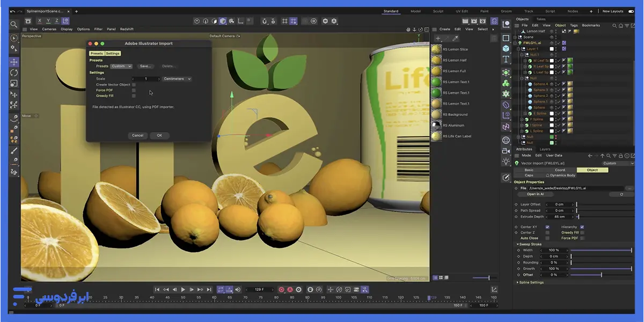The image size is (644, 322).
Task: Uncheck Hierarchy checkbox in Attributes
Action: click(582, 227)
